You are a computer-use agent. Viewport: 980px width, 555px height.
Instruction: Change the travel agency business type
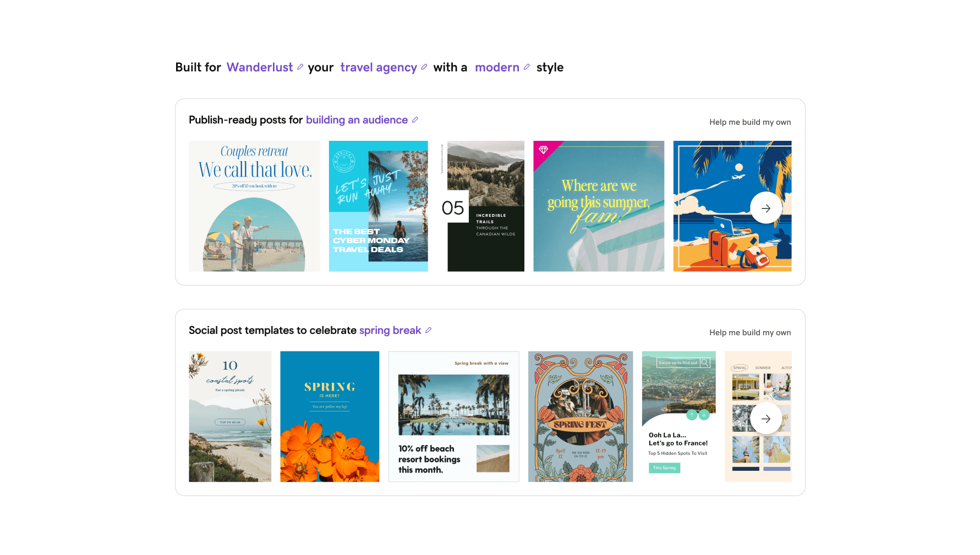[x=379, y=67]
